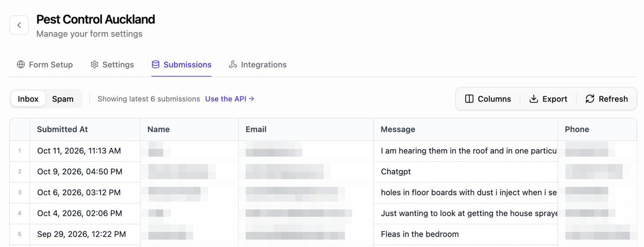Select the Oct 11, 2026, 11:13 AM cell
Image resolution: width=644 pixels, height=247 pixels.
85,151
